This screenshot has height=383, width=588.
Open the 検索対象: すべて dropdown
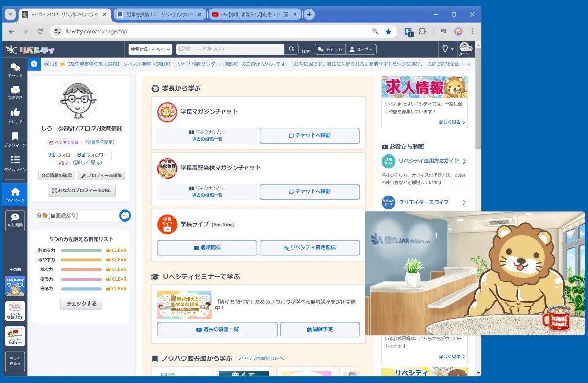coord(150,49)
